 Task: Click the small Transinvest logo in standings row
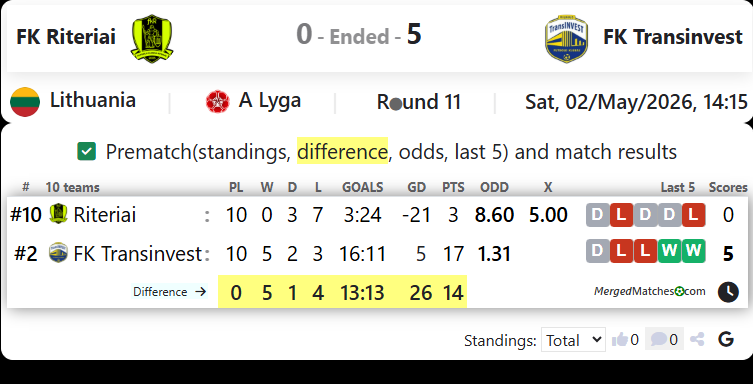tap(59, 253)
